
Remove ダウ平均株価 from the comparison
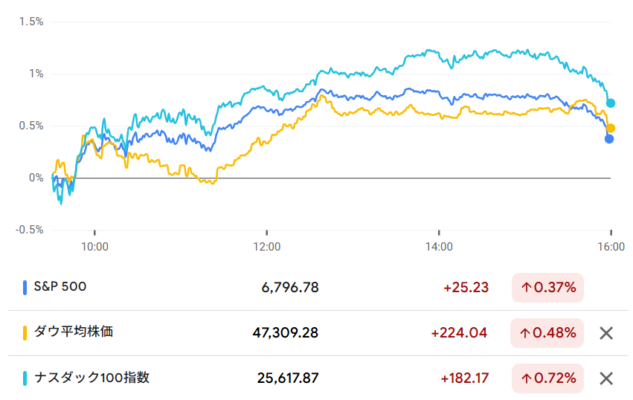click(x=605, y=333)
